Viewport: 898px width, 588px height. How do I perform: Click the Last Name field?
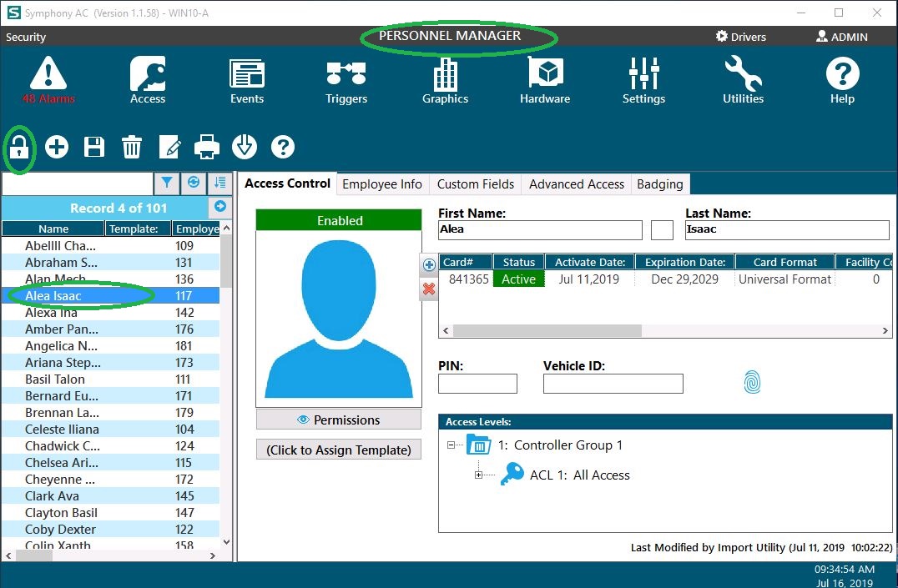tap(787, 229)
